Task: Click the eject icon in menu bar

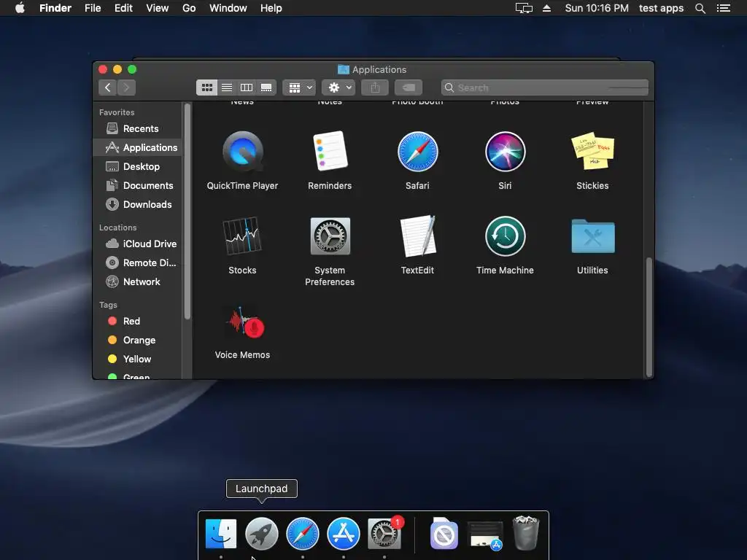Action: (x=547, y=8)
